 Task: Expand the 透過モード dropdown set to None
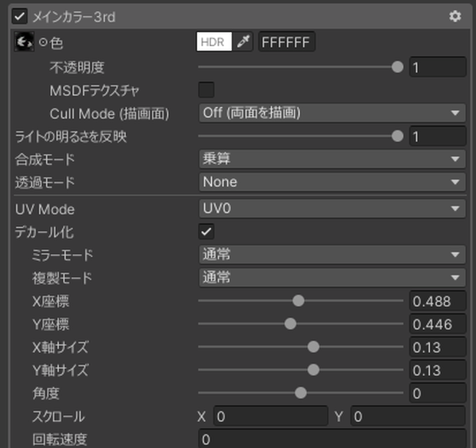point(332,182)
